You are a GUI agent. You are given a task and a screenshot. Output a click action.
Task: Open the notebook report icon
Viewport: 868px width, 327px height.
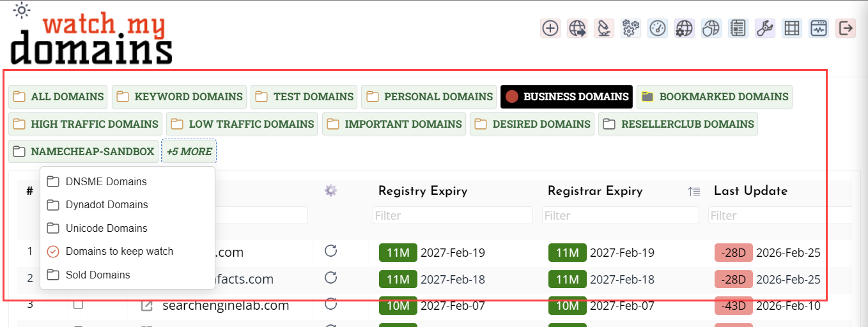tap(738, 28)
